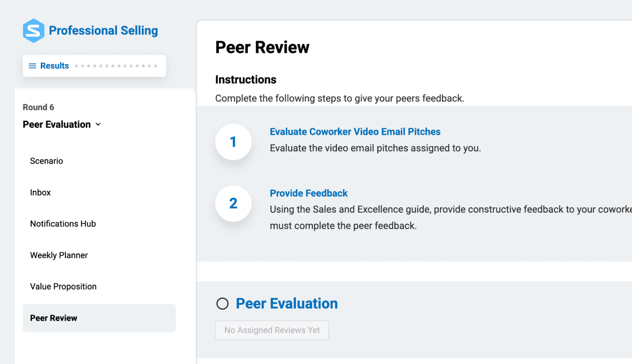Image resolution: width=632 pixels, height=364 pixels.
Task: Open Evaluate Coworker Video Email Pitches link
Action: [355, 132]
